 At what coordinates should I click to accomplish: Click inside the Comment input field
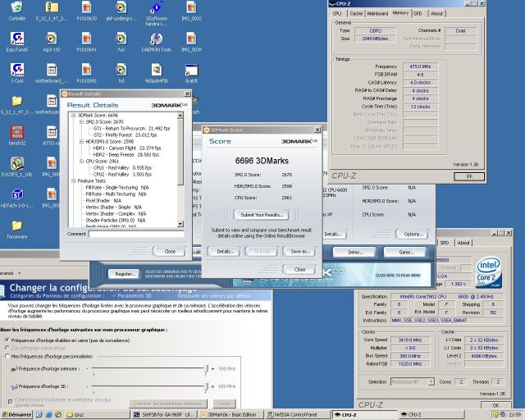(x=136, y=234)
